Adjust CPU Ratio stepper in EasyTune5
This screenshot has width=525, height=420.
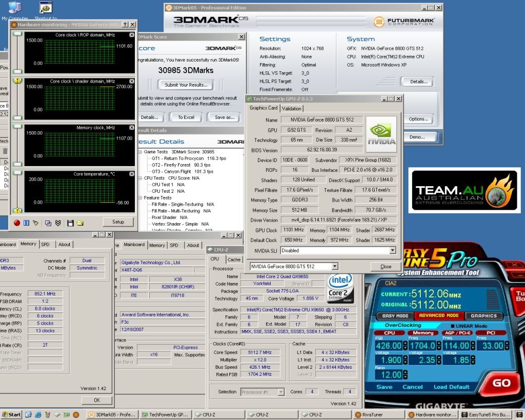tap(405, 374)
